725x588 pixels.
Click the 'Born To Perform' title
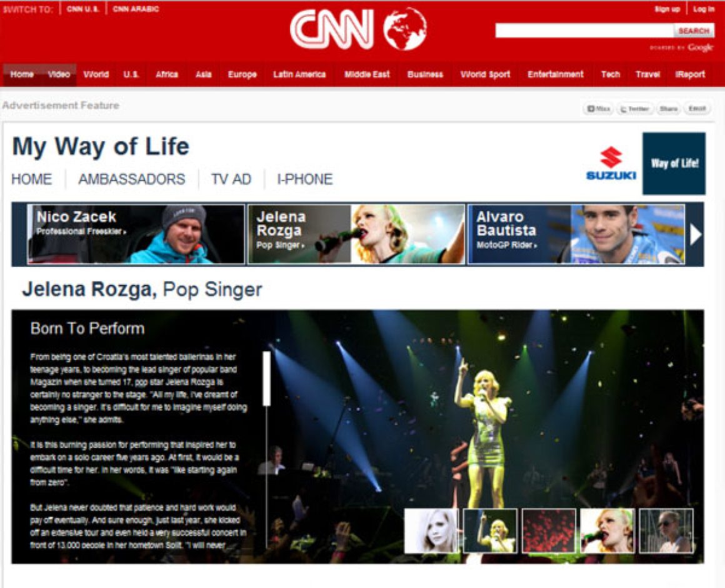tap(87, 328)
